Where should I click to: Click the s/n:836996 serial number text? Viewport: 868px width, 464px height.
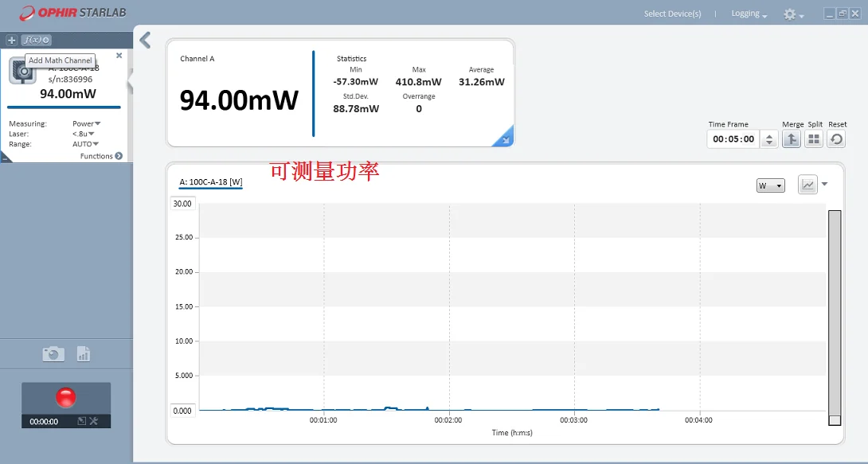[70, 80]
